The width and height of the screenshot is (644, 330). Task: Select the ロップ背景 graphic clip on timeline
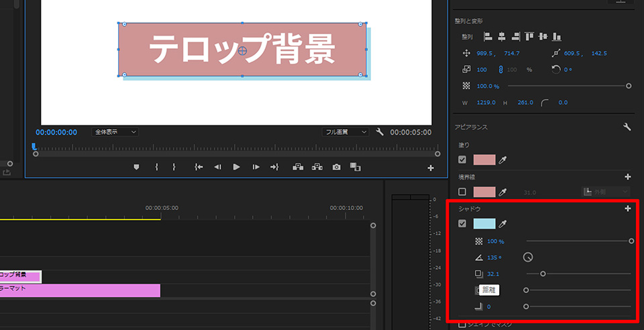pos(21,276)
